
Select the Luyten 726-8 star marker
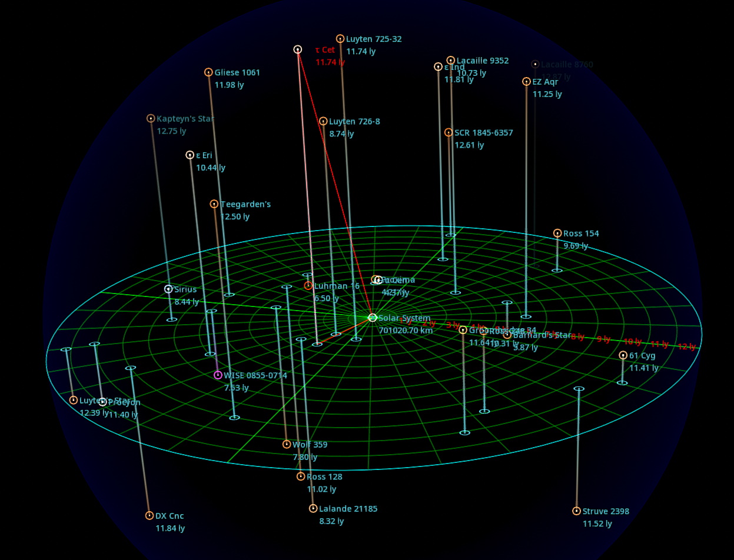pyautogui.click(x=323, y=121)
